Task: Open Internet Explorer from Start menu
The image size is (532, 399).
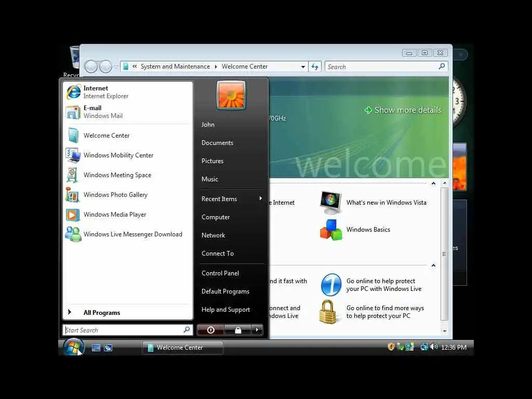Action: [128, 92]
